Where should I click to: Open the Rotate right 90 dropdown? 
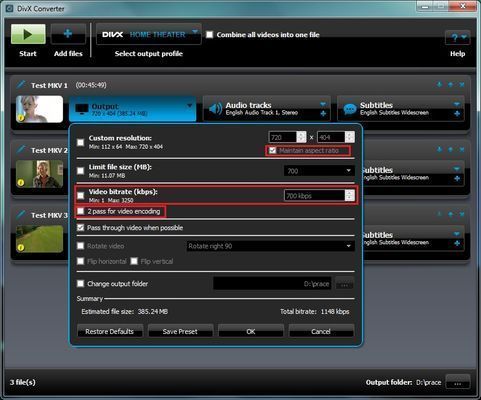pos(270,246)
